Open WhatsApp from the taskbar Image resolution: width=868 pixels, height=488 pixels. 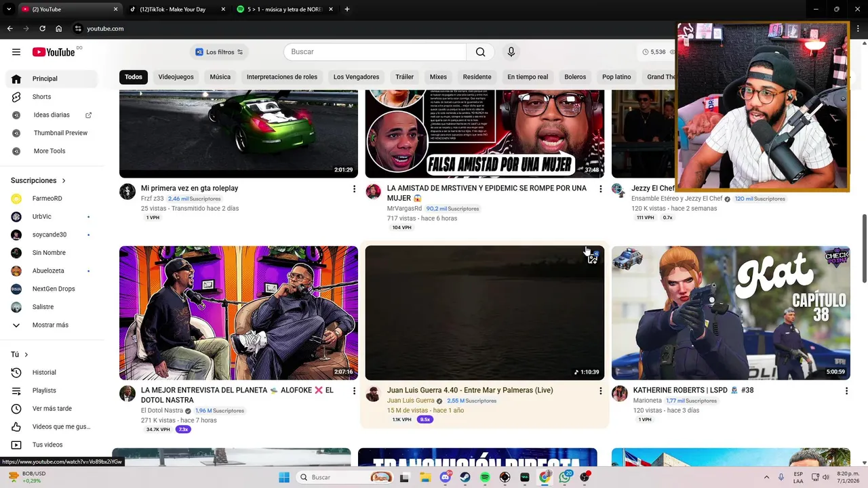[565, 477]
